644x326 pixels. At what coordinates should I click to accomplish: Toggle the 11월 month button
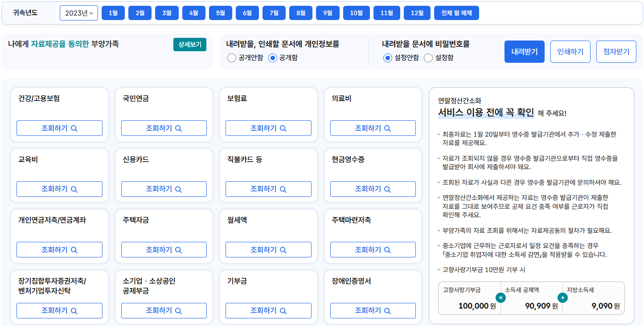387,13
